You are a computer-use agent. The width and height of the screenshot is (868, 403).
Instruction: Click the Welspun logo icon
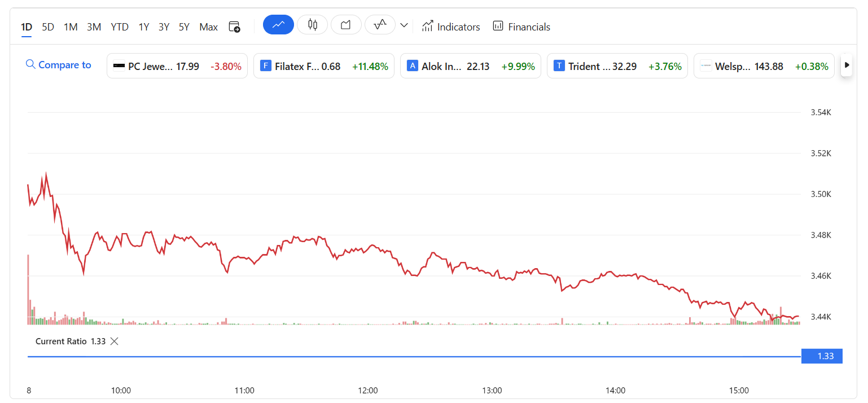click(706, 66)
